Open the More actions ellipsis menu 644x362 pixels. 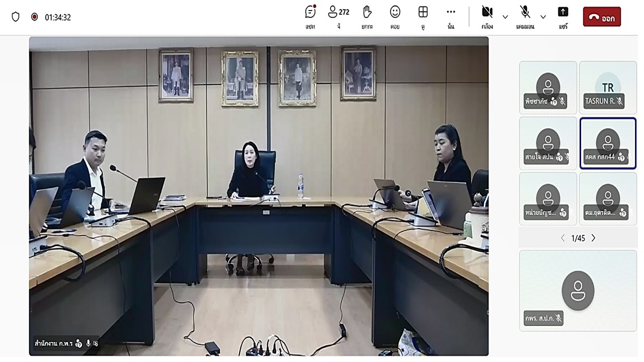coord(451,17)
